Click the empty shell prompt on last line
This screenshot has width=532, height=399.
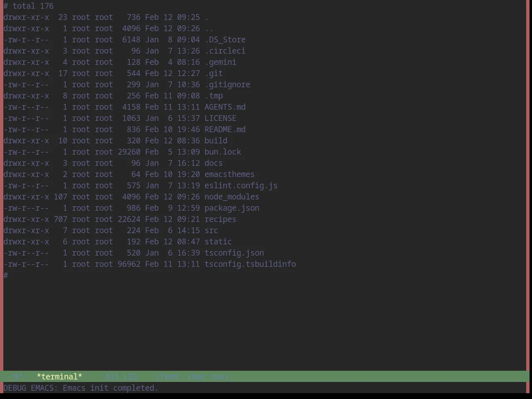pos(6,275)
